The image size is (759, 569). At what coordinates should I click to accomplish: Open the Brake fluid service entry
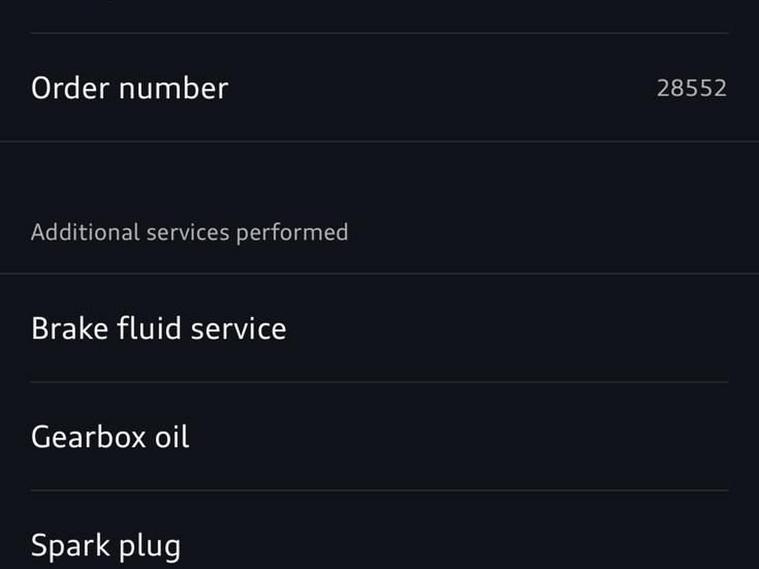(158, 328)
